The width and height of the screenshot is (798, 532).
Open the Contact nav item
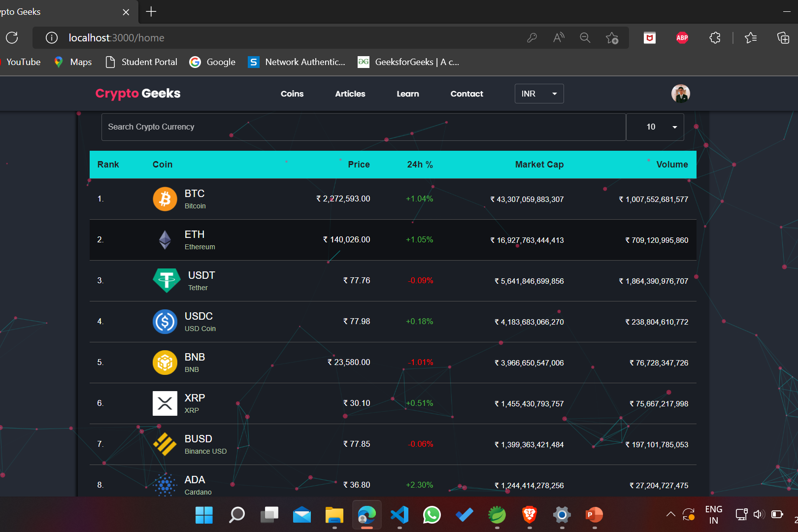(467, 94)
